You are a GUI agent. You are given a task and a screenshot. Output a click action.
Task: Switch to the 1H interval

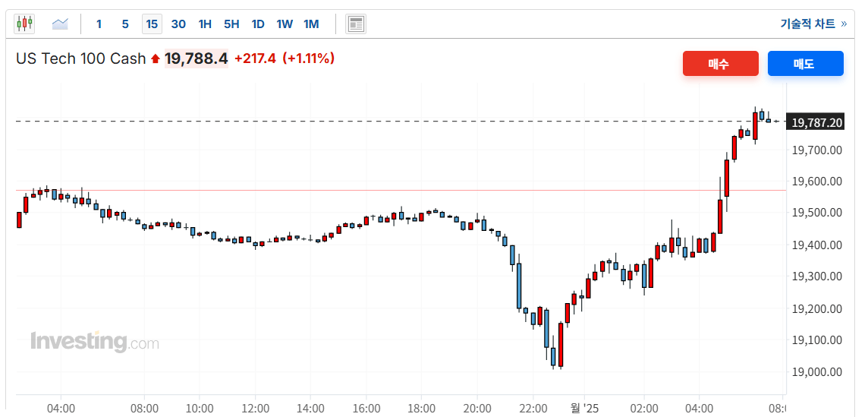[x=205, y=24]
